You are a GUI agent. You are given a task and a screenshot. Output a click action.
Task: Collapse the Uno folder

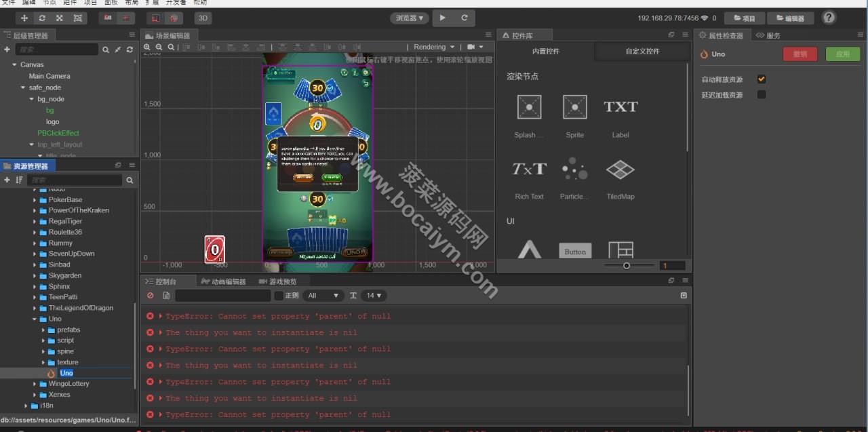coord(35,319)
